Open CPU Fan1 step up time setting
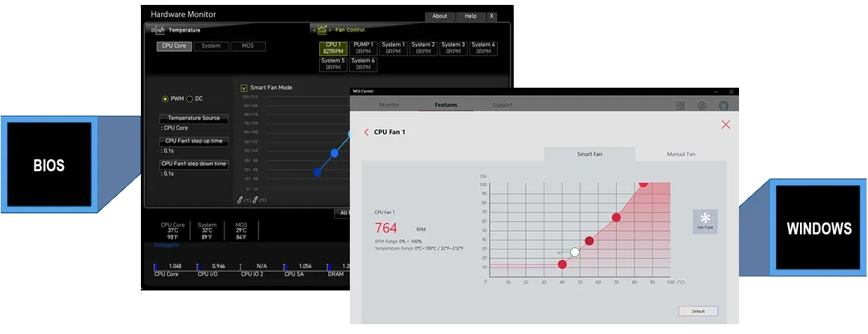This screenshot has width=868, height=334. (x=194, y=141)
